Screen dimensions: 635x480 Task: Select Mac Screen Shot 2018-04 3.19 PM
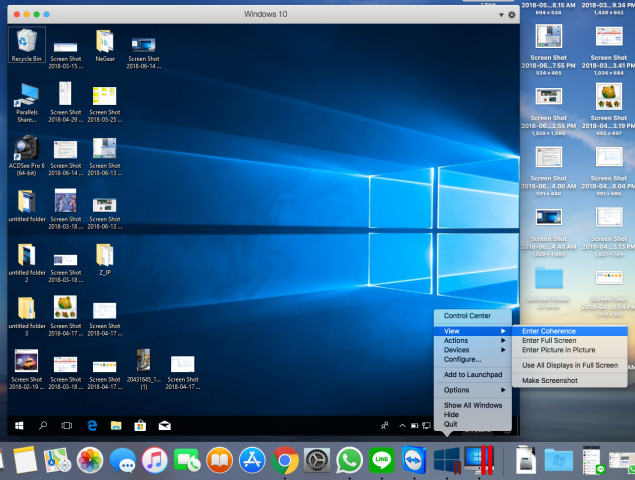coord(609,96)
